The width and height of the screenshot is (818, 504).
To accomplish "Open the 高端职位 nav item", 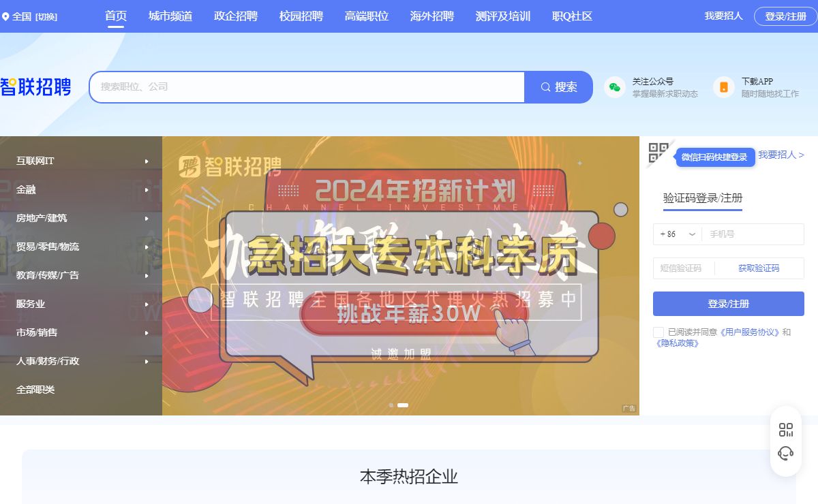I will pos(367,16).
